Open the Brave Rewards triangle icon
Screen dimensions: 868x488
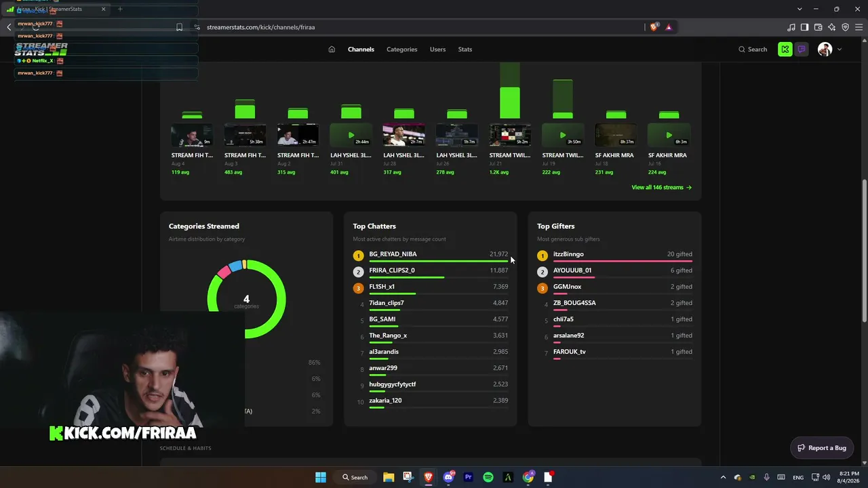pos(669,27)
